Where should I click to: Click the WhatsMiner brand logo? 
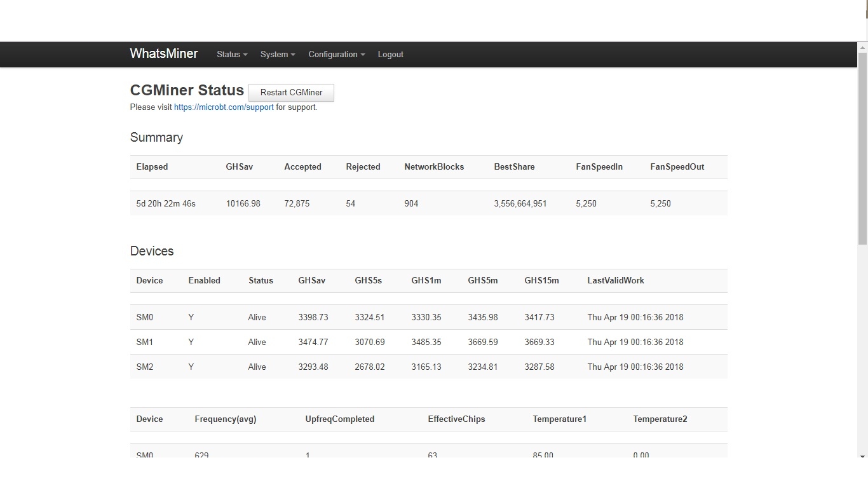tap(163, 54)
